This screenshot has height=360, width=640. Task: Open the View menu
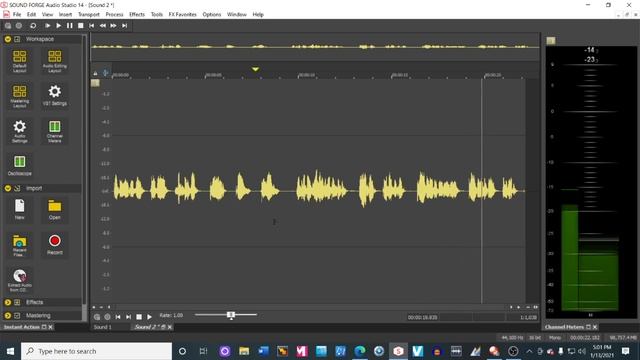point(47,14)
